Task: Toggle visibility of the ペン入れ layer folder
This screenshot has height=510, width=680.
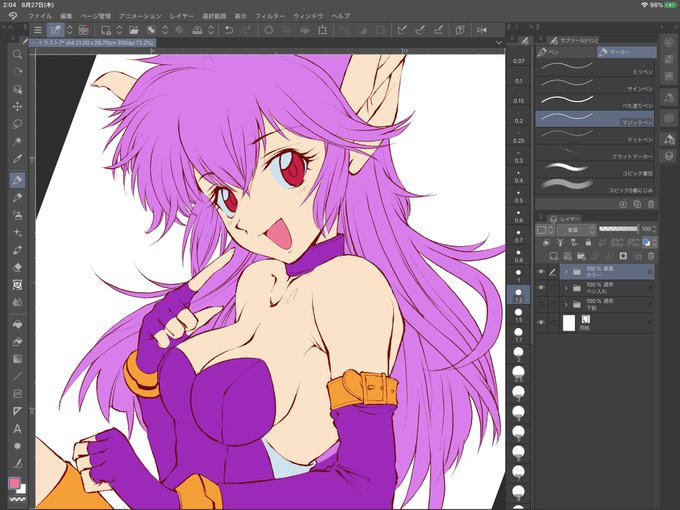Action: point(541,288)
